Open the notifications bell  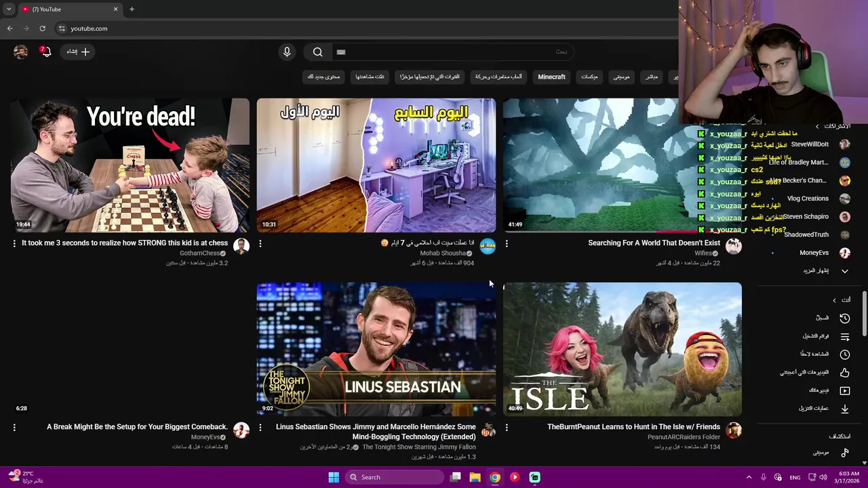(x=45, y=52)
